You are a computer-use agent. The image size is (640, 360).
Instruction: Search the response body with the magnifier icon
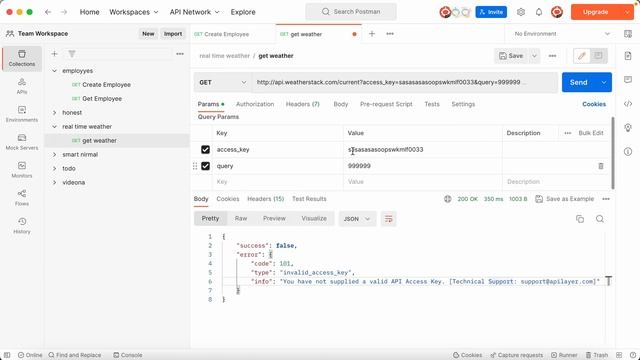[x=600, y=219]
